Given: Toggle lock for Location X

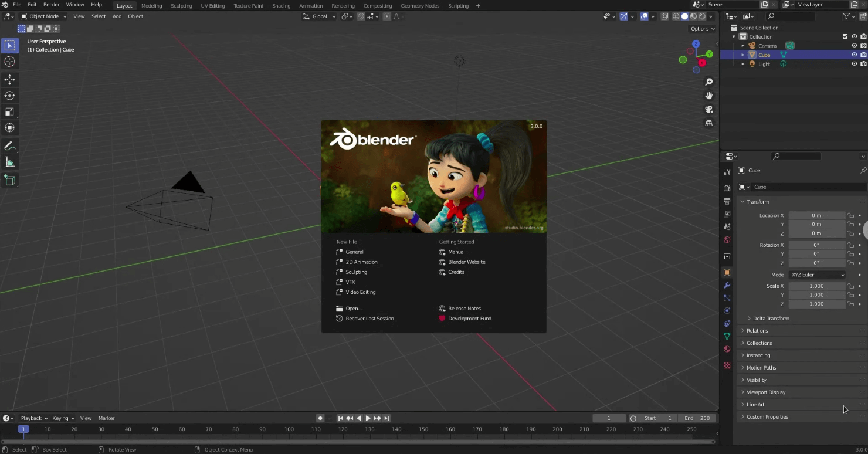Looking at the screenshot, I should pyautogui.click(x=851, y=215).
